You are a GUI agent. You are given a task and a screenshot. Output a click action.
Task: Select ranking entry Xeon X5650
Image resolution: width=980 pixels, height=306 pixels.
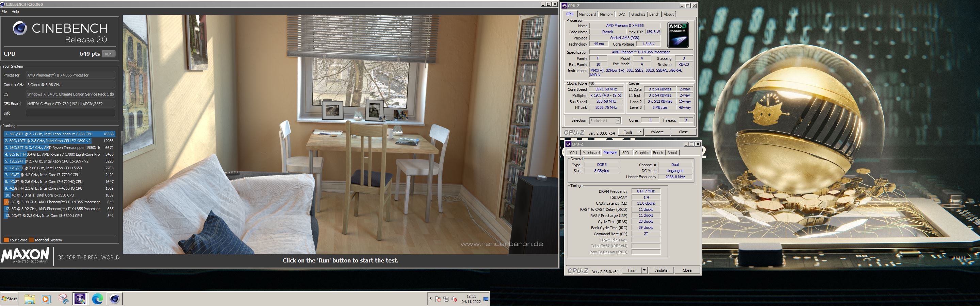[59, 168]
